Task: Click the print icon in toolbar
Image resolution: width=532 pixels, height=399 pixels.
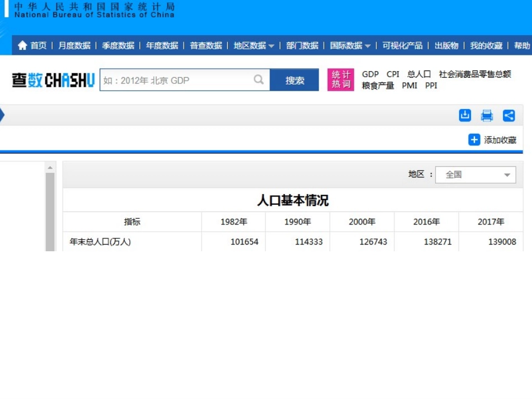Action: 487,116
